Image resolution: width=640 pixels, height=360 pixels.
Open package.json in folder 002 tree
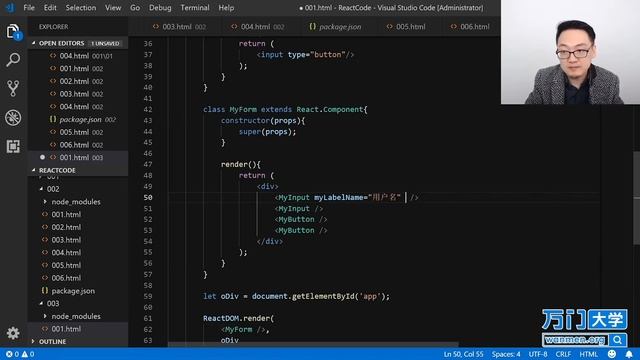coord(78,291)
